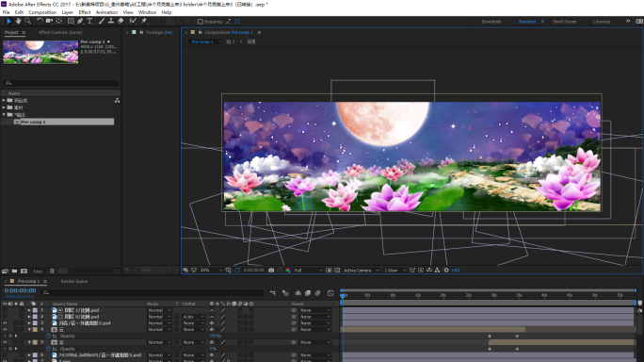Enable visibility for layer 1

pyautogui.click(x=5, y=310)
